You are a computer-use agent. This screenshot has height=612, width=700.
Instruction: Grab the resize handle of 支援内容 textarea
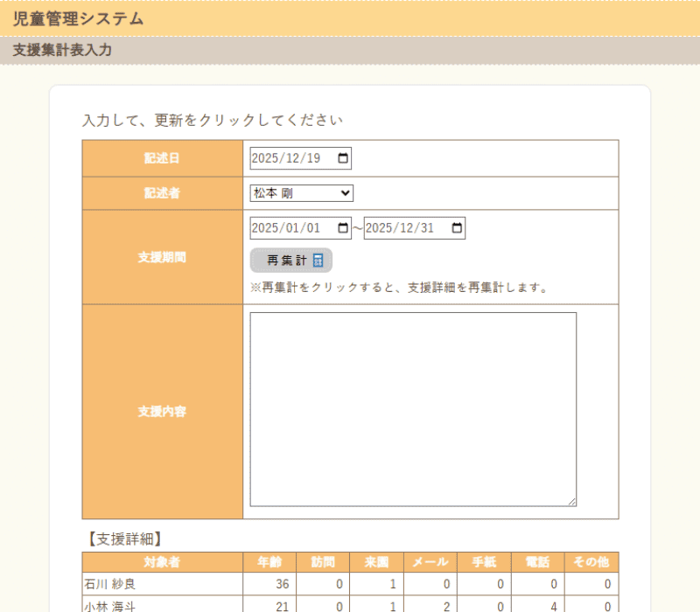point(571,501)
